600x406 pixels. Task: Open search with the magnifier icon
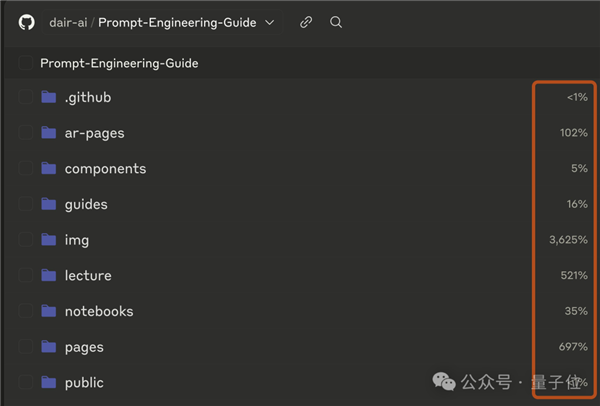(x=336, y=22)
